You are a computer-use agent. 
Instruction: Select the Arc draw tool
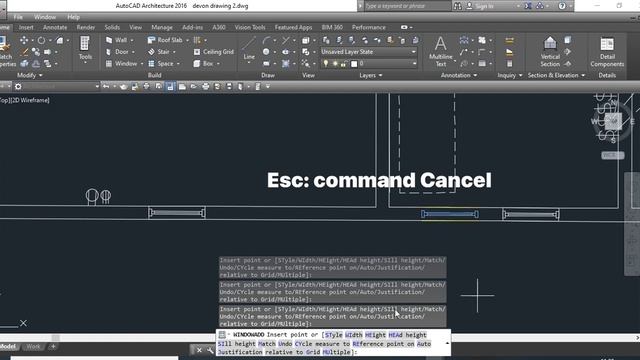point(266,40)
